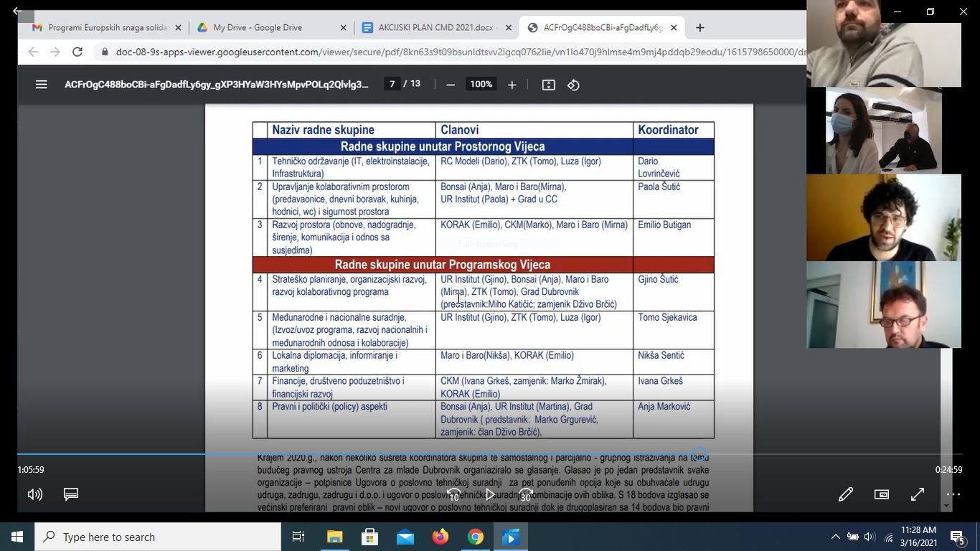Click the PDF zoom out minus button

(x=451, y=85)
